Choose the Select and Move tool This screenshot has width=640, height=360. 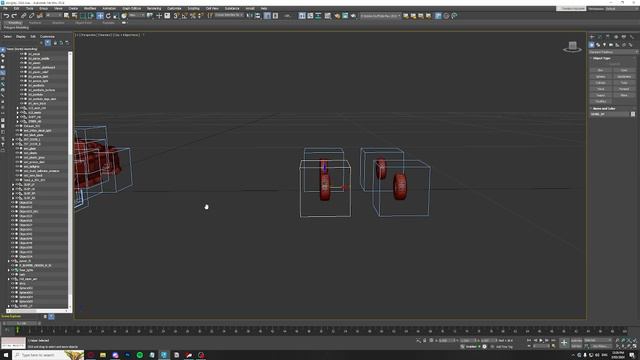click(100, 16)
